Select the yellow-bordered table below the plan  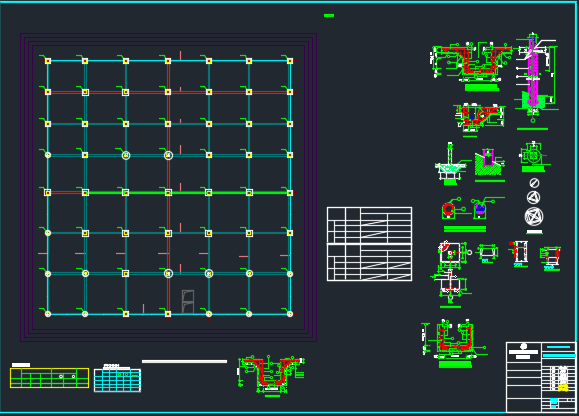49,378
